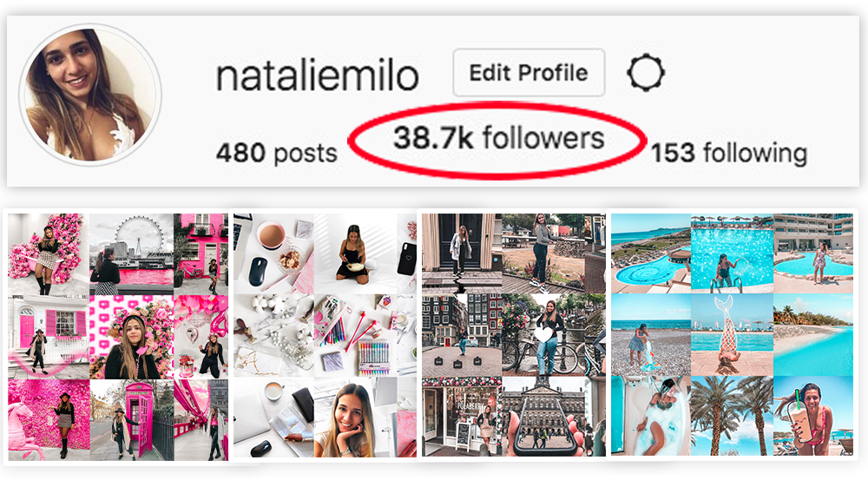Open the woman with bicycle photo
The height and width of the screenshot is (480, 868).
542,336
